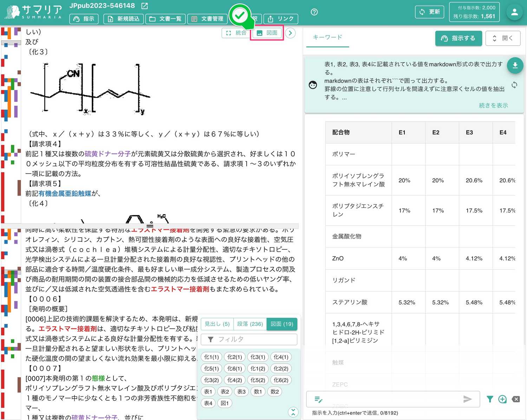Viewport: 527px width, 420px height.
Task: Select the 表3 chip
Action: coord(241,392)
